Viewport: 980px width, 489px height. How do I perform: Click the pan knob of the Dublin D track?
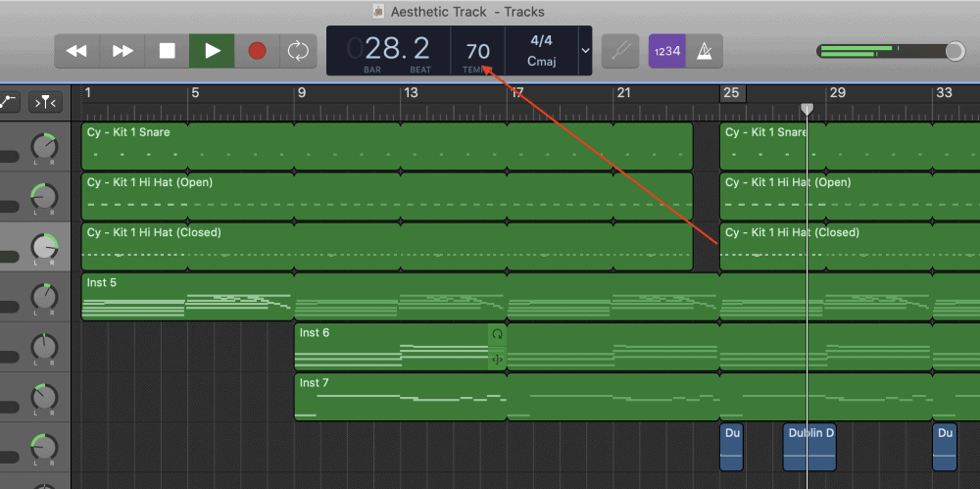tap(44, 447)
